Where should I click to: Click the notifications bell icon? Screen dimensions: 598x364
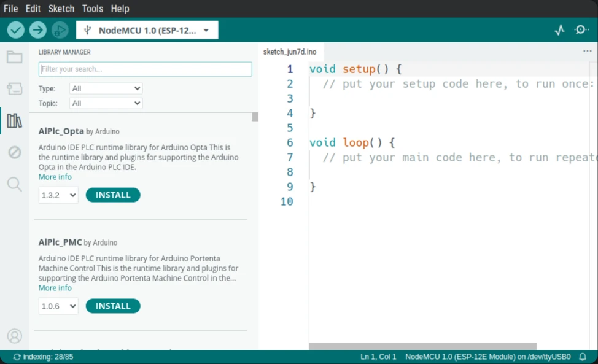point(583,357)
